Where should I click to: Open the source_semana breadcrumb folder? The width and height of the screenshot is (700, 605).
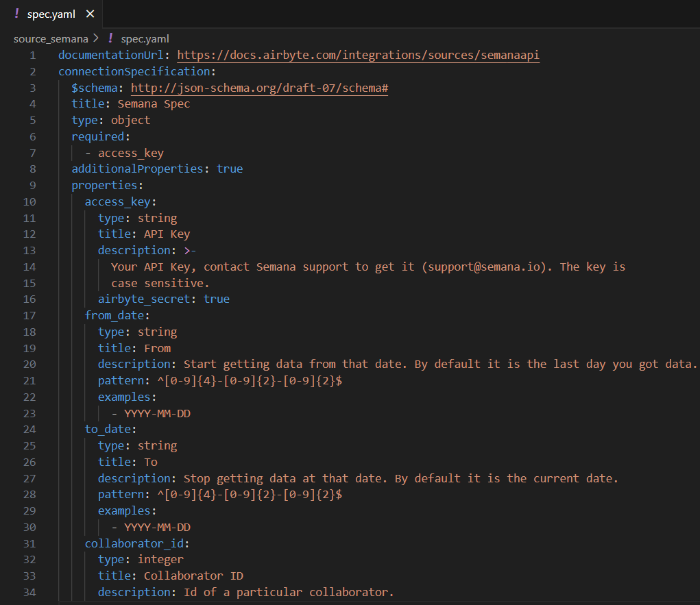click(x=51, y=38)
